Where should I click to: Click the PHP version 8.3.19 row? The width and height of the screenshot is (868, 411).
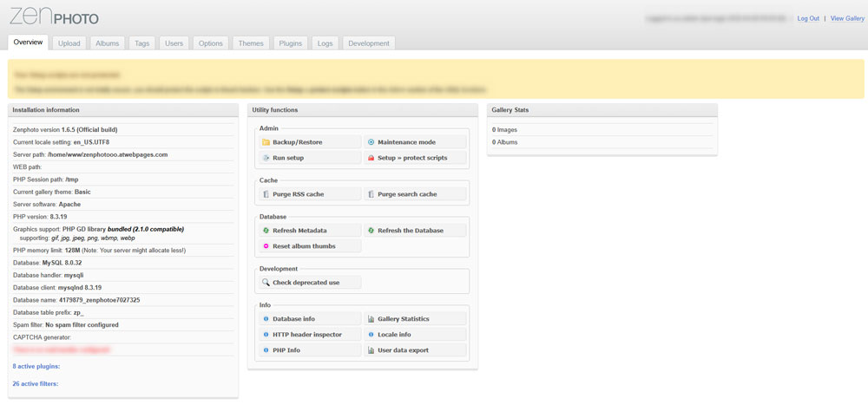point(123,217)
